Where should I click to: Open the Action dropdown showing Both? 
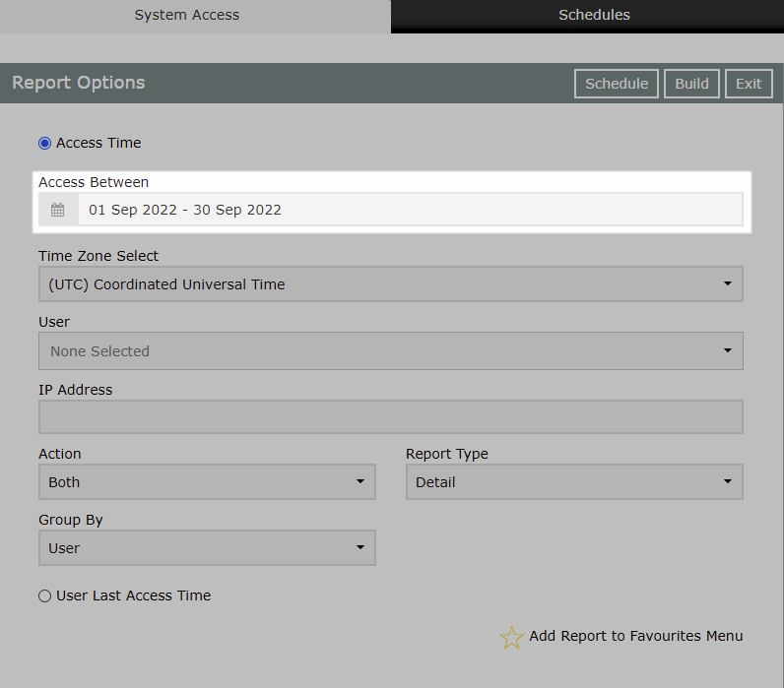207,481
